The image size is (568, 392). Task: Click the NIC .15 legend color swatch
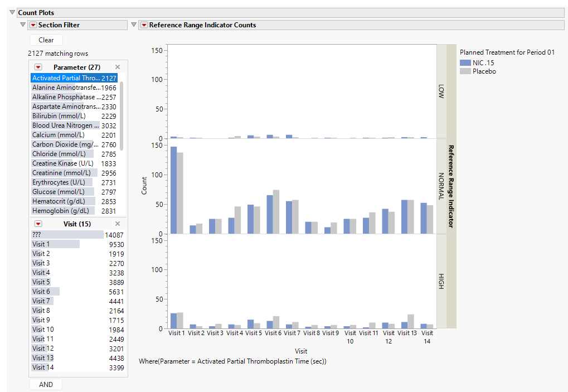465,63
